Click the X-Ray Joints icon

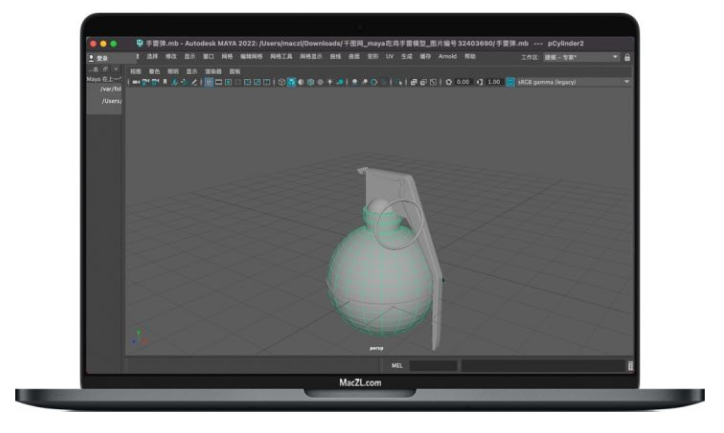[x=433, y=82]
